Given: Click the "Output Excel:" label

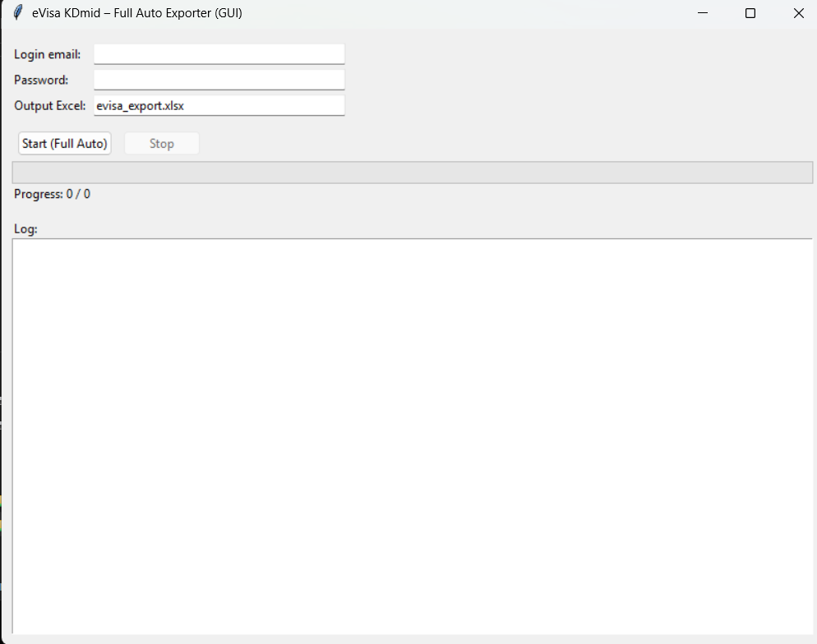Looking at the screenshot, I should coord(50,105).
